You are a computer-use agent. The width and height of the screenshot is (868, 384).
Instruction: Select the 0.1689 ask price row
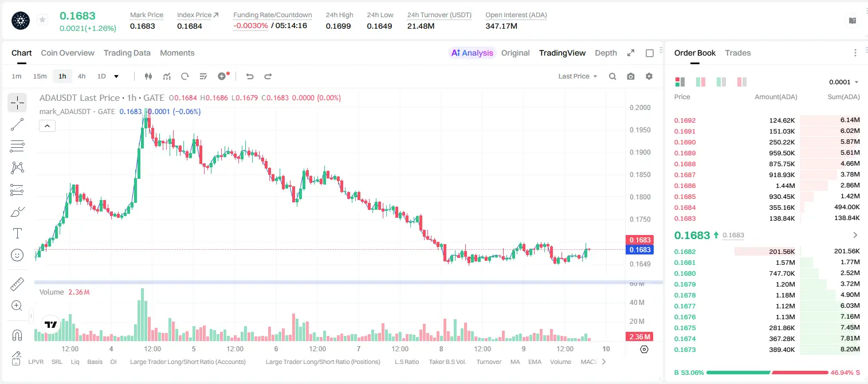(767, 153)
